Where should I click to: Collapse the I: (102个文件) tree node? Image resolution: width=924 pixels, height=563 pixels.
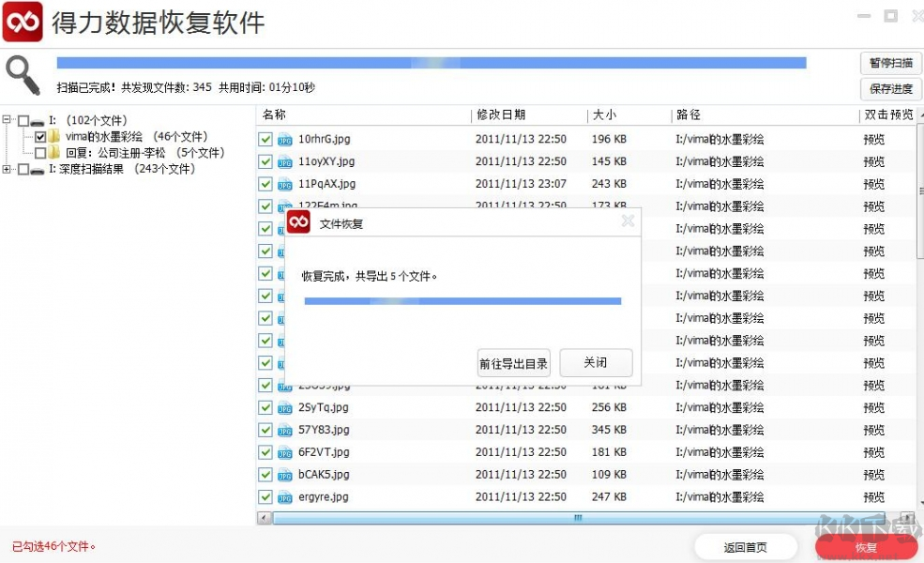(x=5, y=120)
